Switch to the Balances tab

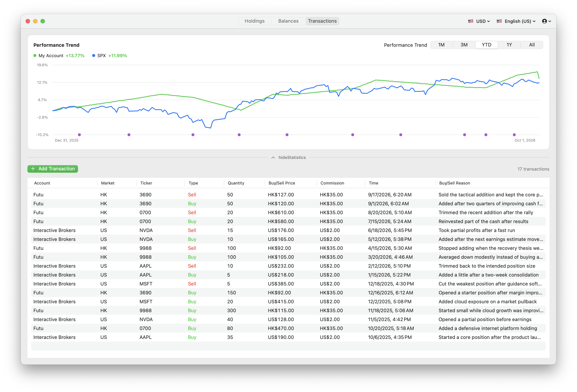click(288, 21)
